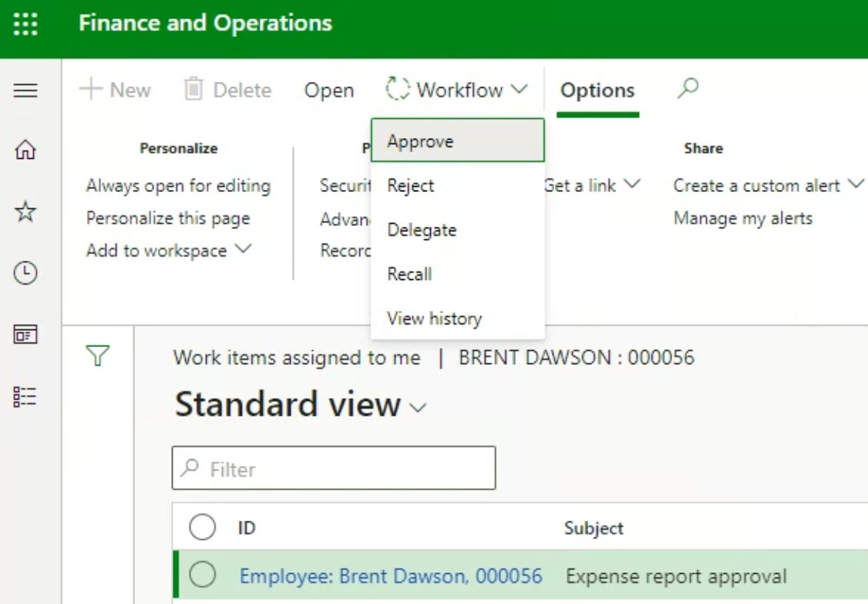Open Modules list icon in sidebar

25,396
